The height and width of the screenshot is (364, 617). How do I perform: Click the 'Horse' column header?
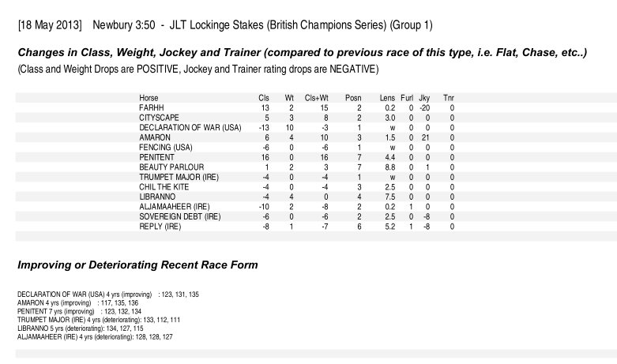point(149,97)
